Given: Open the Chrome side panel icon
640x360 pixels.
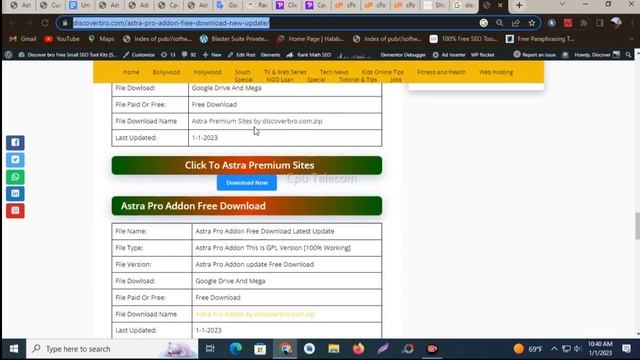Looking at the screenshot, I should click(x=600, y=23).
